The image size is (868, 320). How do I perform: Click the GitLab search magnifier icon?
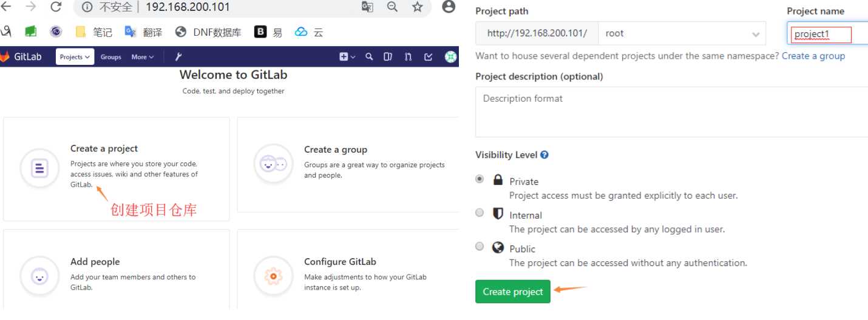369,57
